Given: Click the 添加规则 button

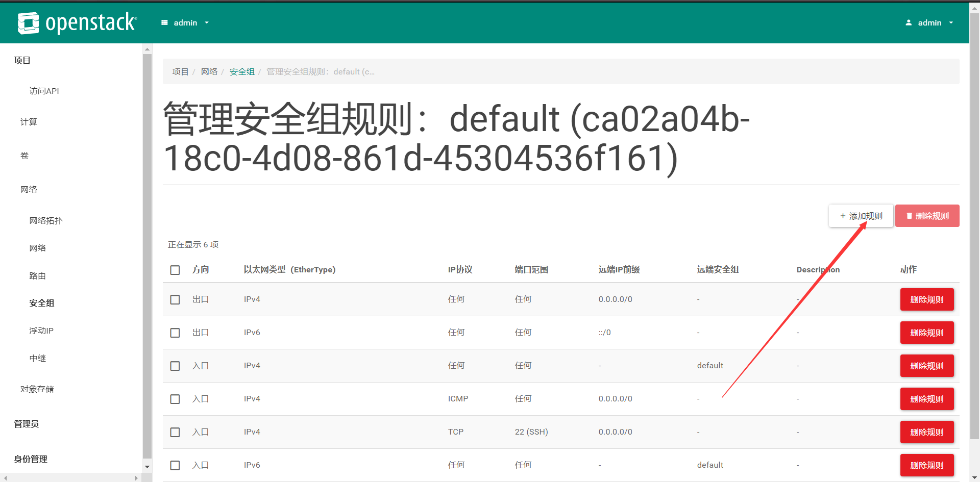Looking at the screenshot, I should tap(861, 216).
